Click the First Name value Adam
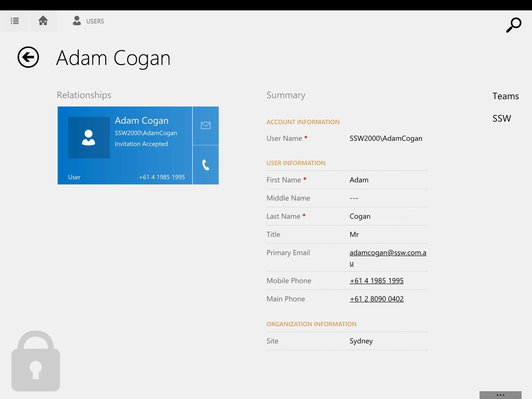 point(359,180)
